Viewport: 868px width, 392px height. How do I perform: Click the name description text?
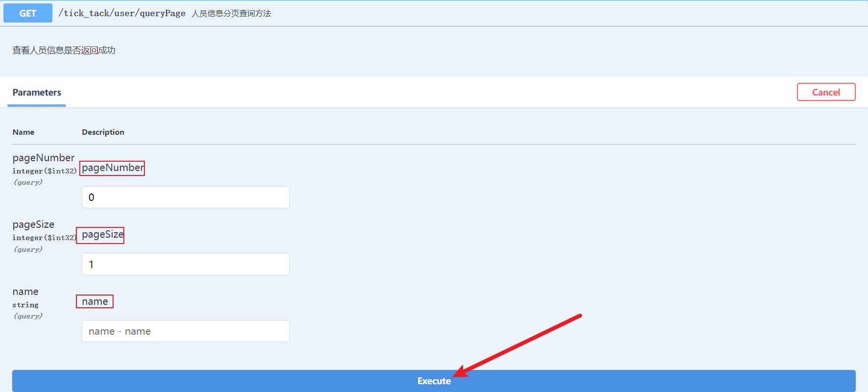tap(95, 301)
